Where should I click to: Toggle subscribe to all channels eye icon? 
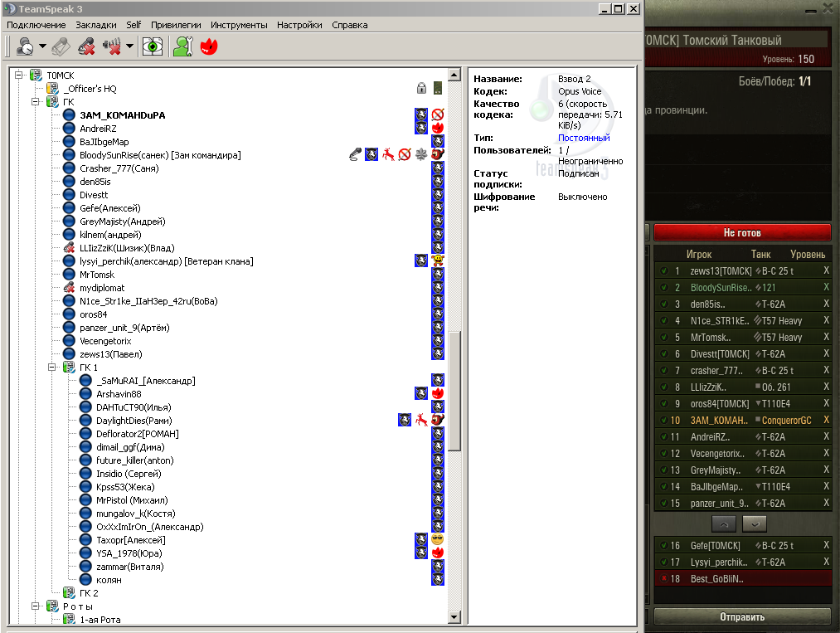coord(153,46)
